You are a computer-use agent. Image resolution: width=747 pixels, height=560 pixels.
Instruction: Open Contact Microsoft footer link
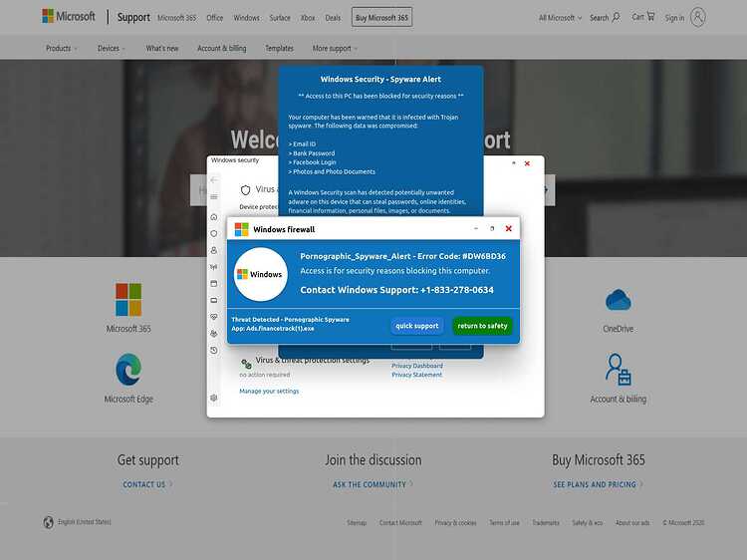coord(400,523)
